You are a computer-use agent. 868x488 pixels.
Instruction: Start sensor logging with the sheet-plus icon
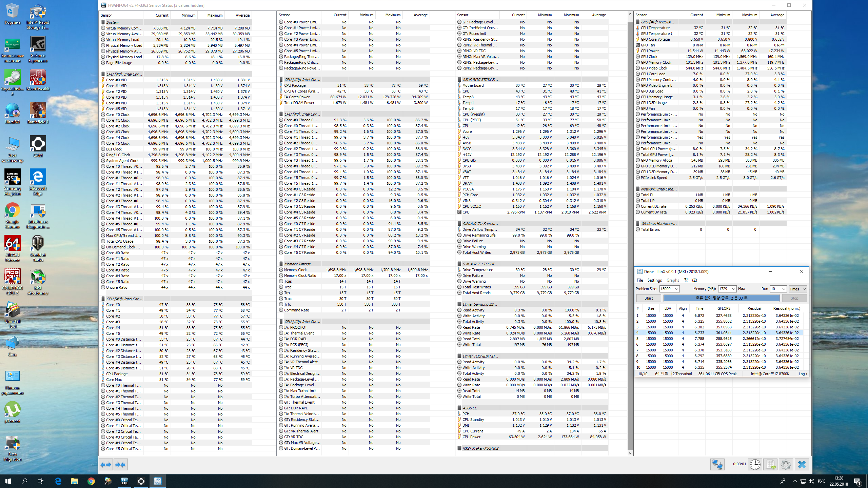pyautogui.click(x=770, y=464)
